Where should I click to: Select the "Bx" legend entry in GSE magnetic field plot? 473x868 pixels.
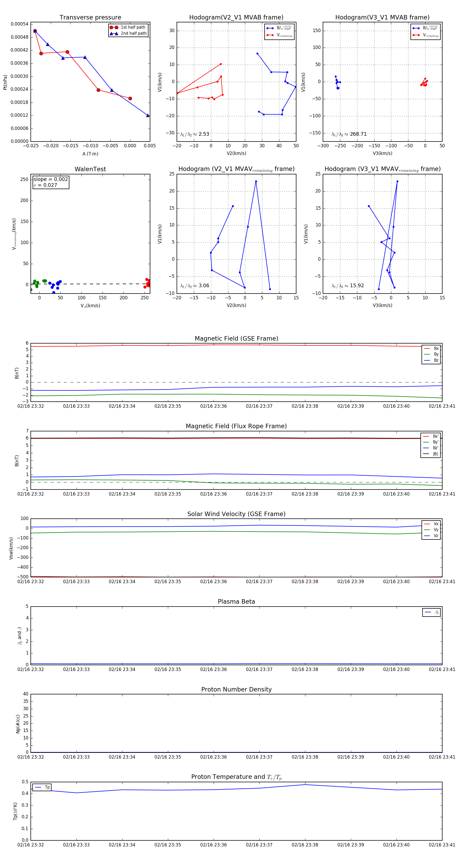point(431,349)
